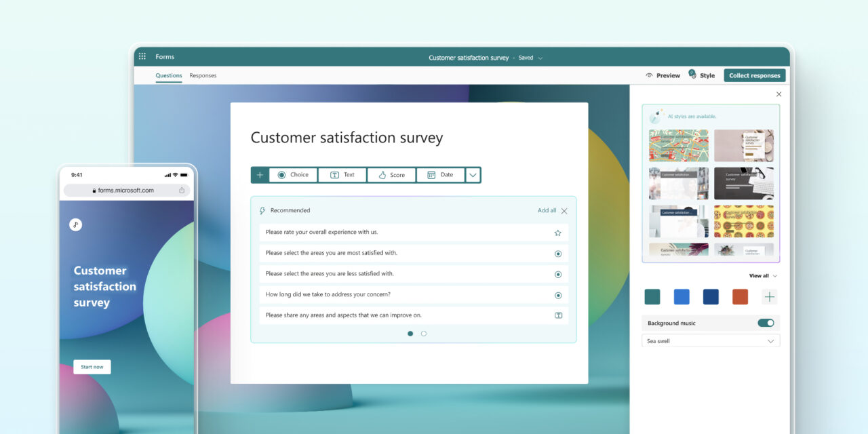Open the app launcher waffle icon
This screenshot has height=434, width=868.
tap(142, 57)
